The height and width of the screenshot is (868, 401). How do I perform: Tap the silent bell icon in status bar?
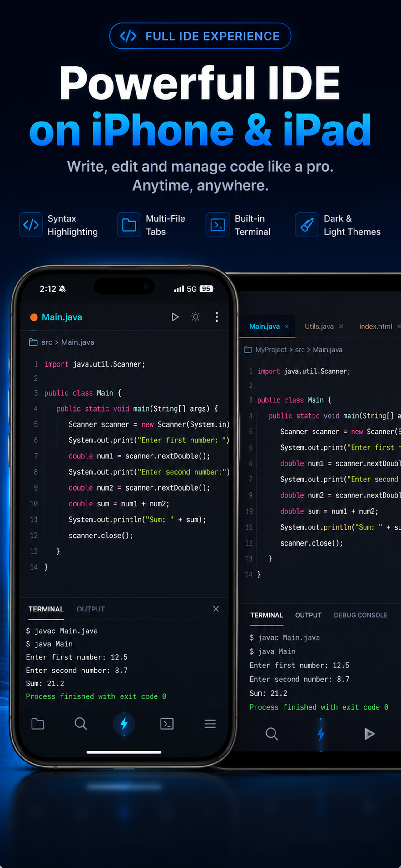[62, 289]
